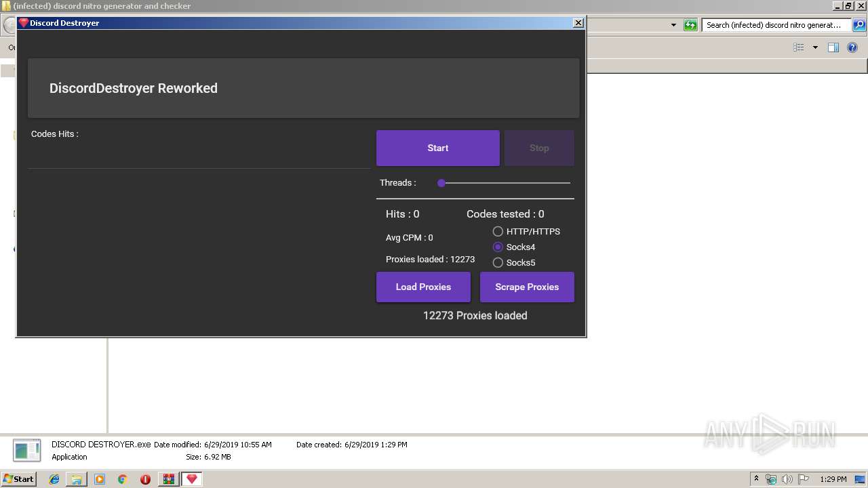This screenshot has height=488, width=868.
Task: Launch Opera browser from taskbar
Action: point(145,479)
